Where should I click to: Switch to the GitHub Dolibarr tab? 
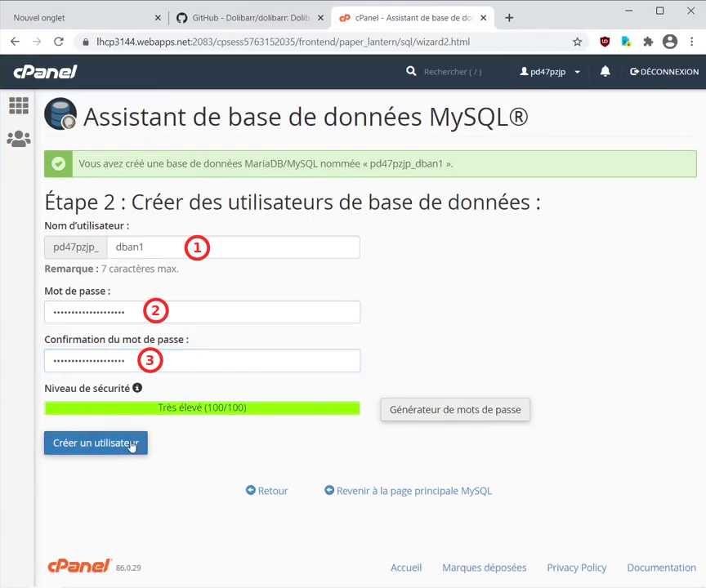point(244,17)
